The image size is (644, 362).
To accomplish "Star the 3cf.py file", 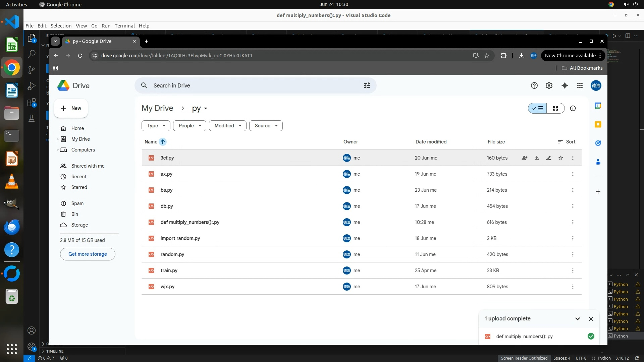I will [x=560, y=158].
